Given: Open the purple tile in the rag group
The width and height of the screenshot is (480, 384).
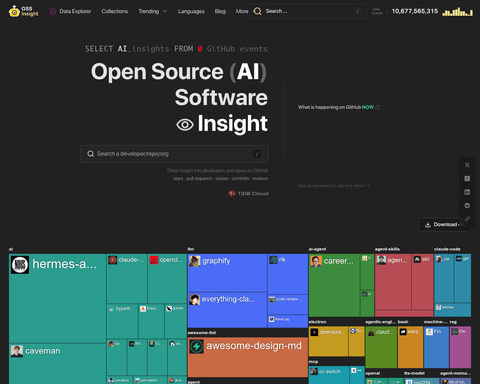Looking at the screenshot, I should [460, 347].
